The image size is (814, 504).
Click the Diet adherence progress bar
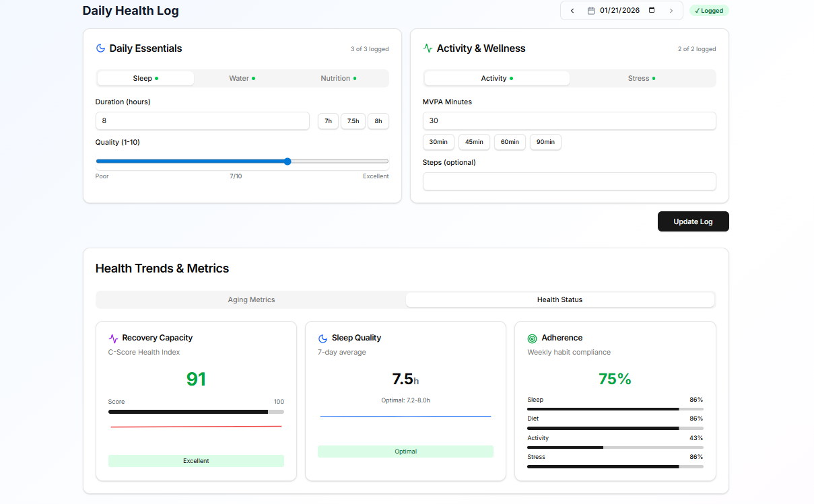615,428
